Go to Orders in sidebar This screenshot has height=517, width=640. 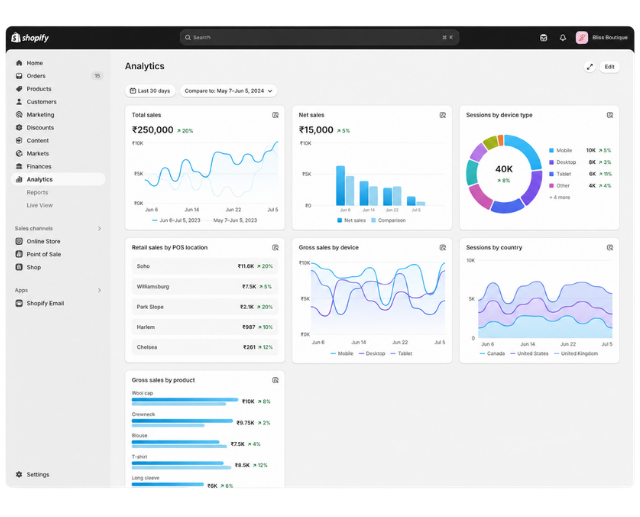(x=36, y=76)
